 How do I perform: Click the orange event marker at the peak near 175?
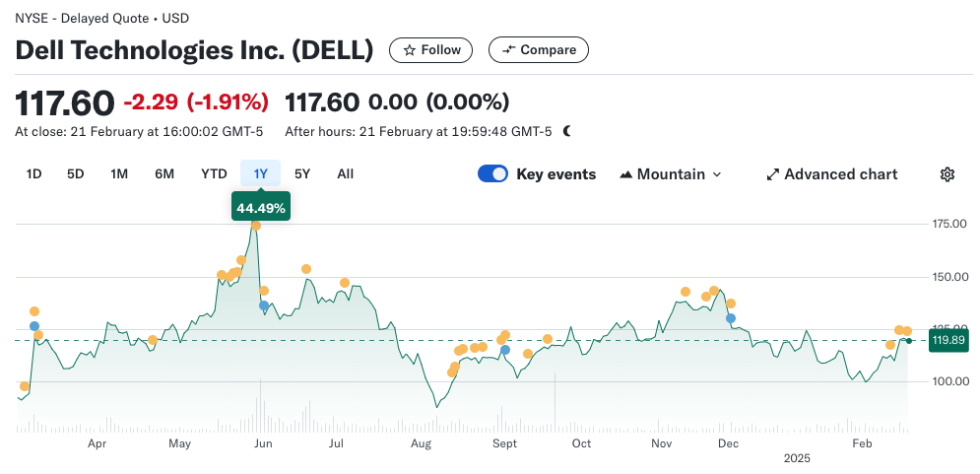[x=256, y=226]
